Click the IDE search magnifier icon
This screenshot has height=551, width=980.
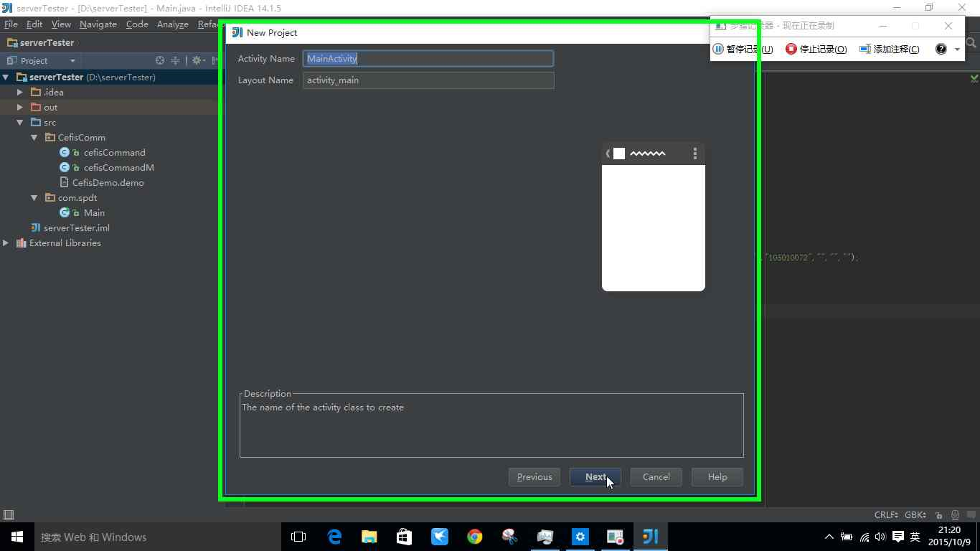971,43
